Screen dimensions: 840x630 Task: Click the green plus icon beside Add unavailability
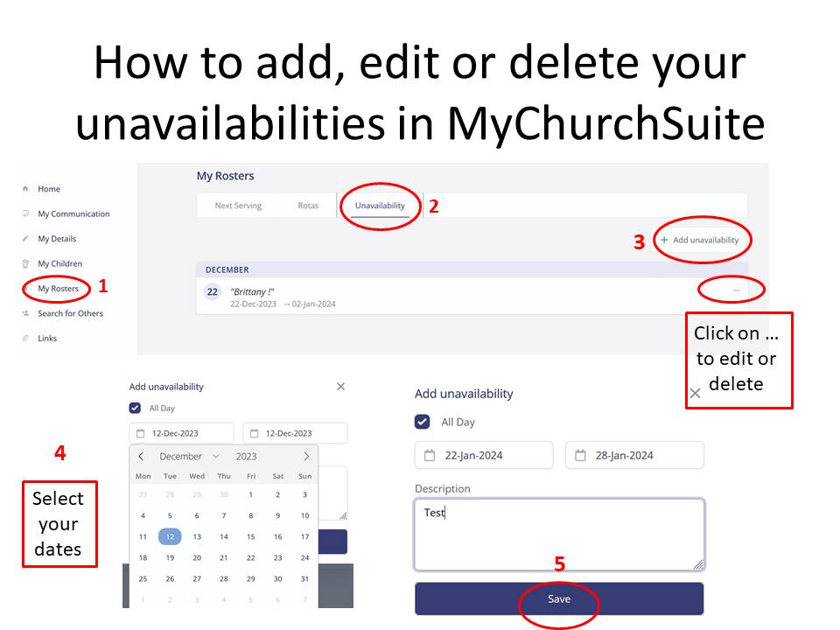[664, 240]
